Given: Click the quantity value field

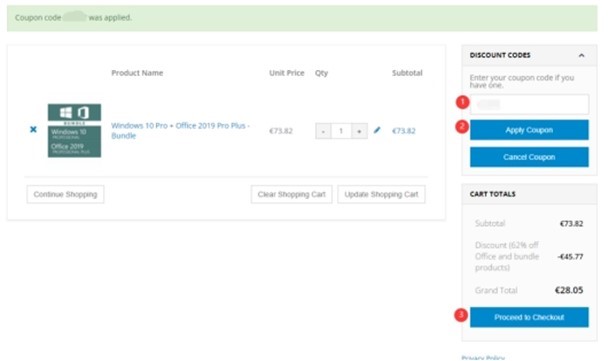Looking at the screenshot, I should pyautogui.click(x=341, y=131).
